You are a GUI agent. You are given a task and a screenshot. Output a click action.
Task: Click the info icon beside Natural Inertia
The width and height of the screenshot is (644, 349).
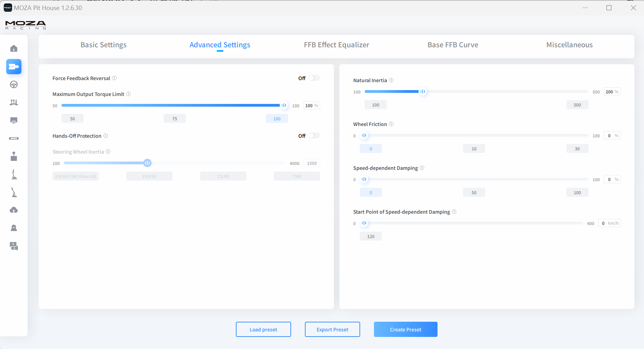click(391, 80)
